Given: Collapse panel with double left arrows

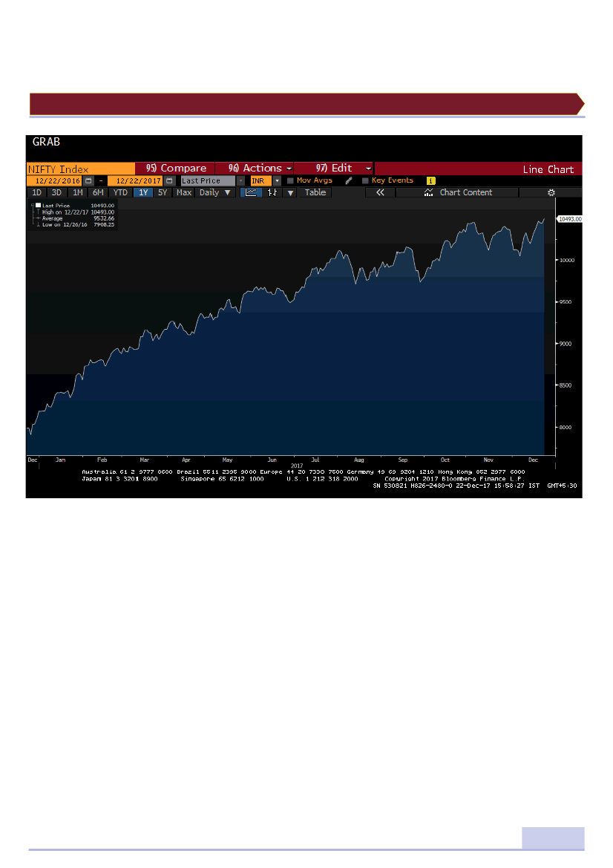Looking at the screenshot, I should 380,192.
